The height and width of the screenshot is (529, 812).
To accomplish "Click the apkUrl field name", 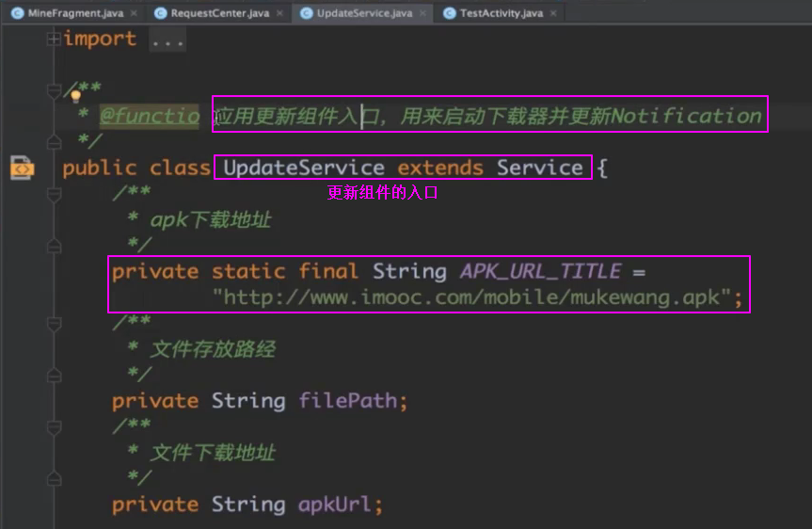I will [x=334, y=505].
